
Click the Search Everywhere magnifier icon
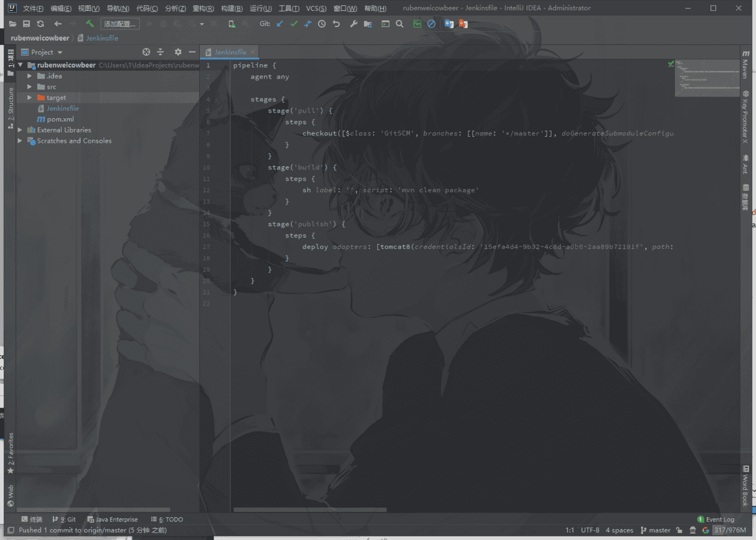[x=400, y=24]
